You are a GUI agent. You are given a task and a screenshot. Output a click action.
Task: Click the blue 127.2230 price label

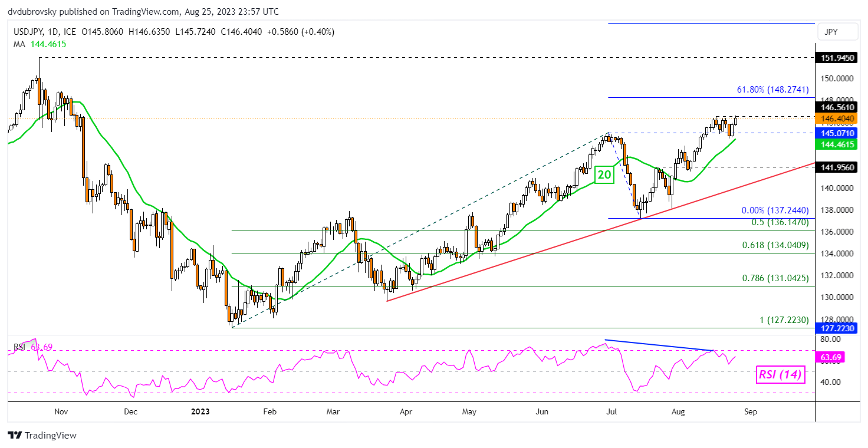(837, 328)
